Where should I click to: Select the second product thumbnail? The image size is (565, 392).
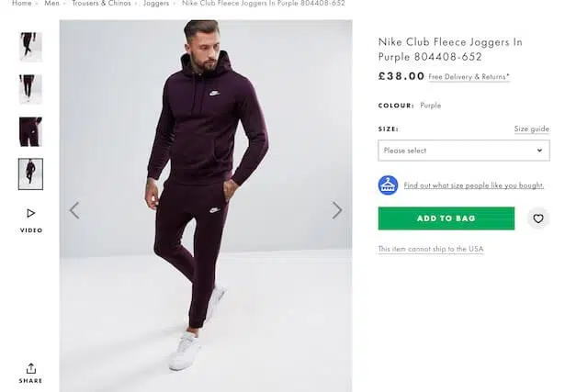(30, 89)
